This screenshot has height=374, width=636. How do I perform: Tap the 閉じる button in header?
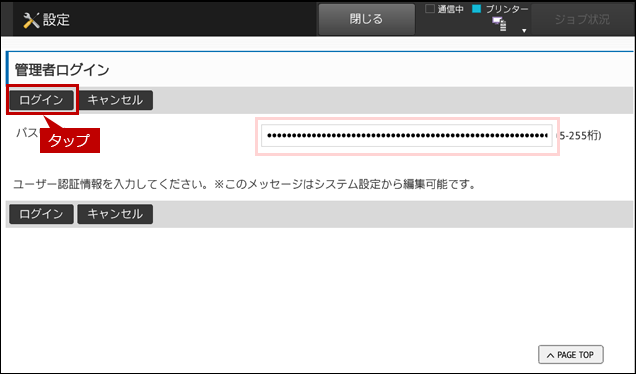coord(367,19)
